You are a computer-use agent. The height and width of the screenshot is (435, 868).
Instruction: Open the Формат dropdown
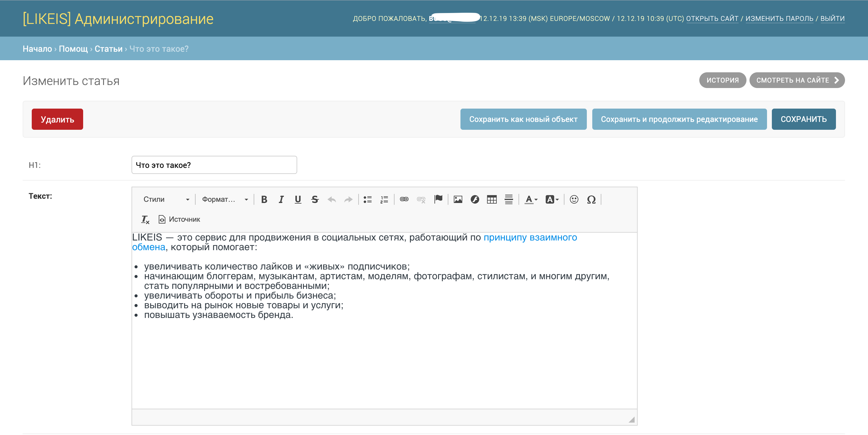[225, 199]
